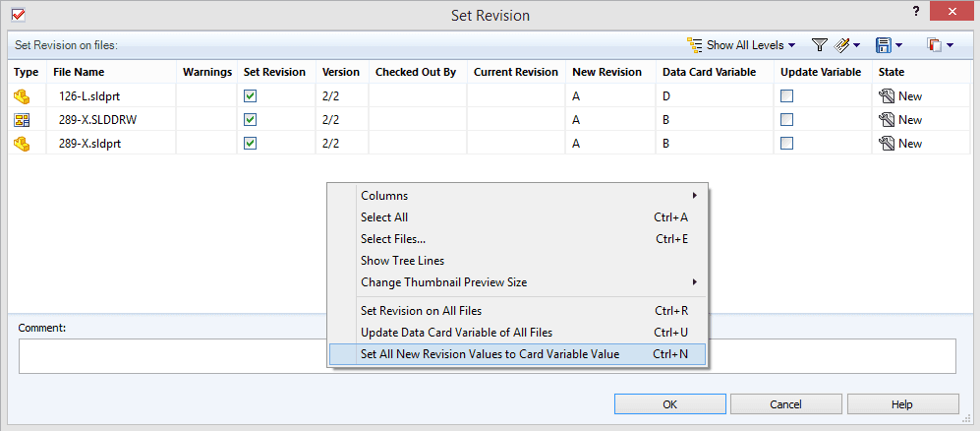The height and width of the screenshot is (431, 980).
Task: Click the floppy disk save icon
Action: [883, 45]
